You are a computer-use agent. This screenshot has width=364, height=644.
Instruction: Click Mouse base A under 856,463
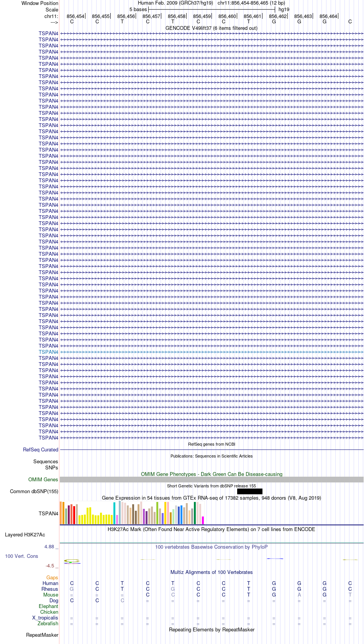coord(299,595)
